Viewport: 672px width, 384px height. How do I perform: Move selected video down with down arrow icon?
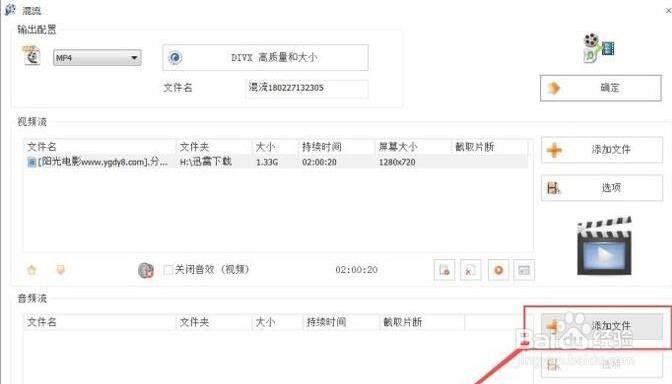tap(60, 270)
